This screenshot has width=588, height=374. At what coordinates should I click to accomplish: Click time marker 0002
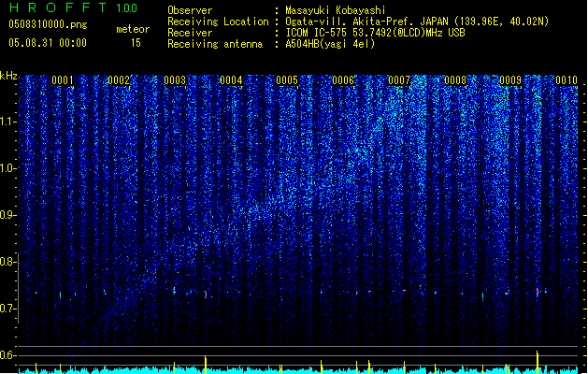coord(119,80)
